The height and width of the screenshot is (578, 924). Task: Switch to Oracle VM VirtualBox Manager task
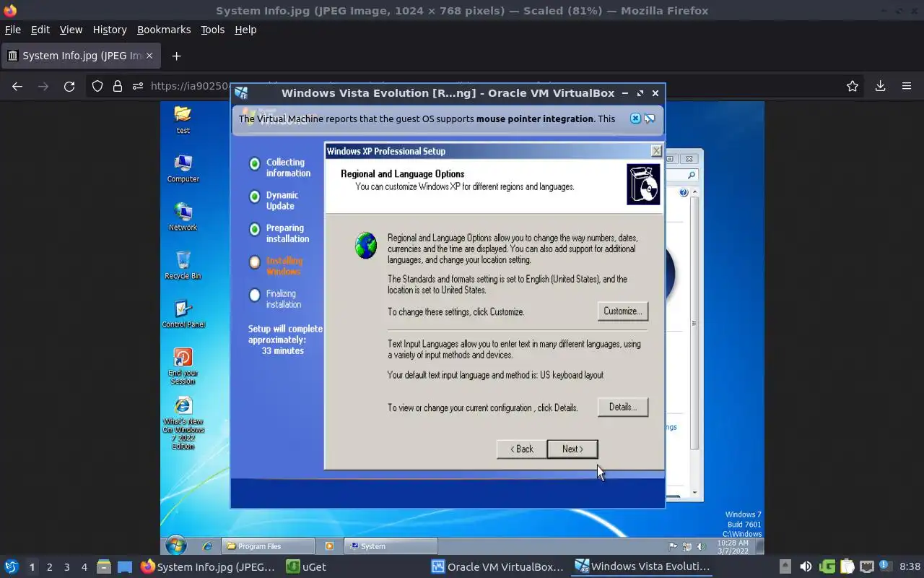pyautogui.click(x=497, y=567)
